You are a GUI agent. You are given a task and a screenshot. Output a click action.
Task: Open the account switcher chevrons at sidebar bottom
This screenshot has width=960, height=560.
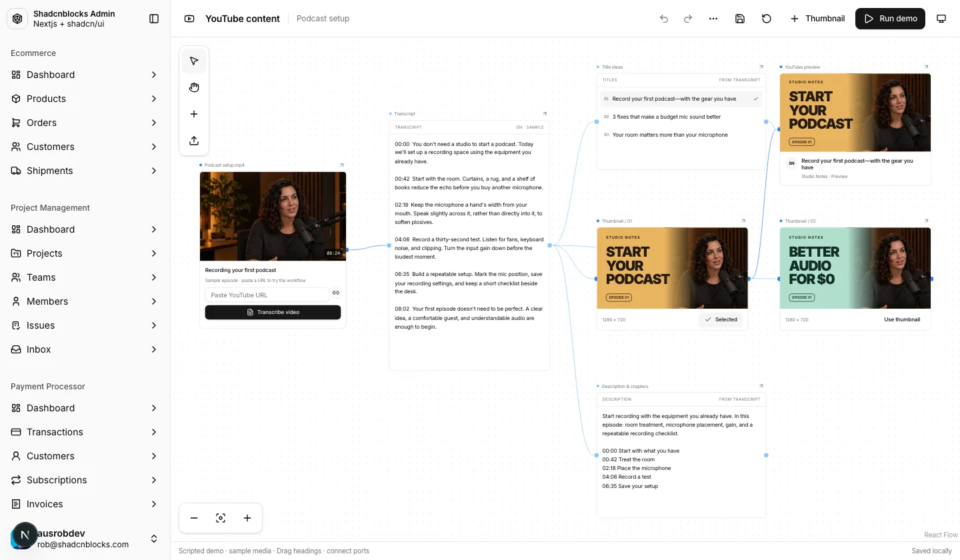coord(154,539)
